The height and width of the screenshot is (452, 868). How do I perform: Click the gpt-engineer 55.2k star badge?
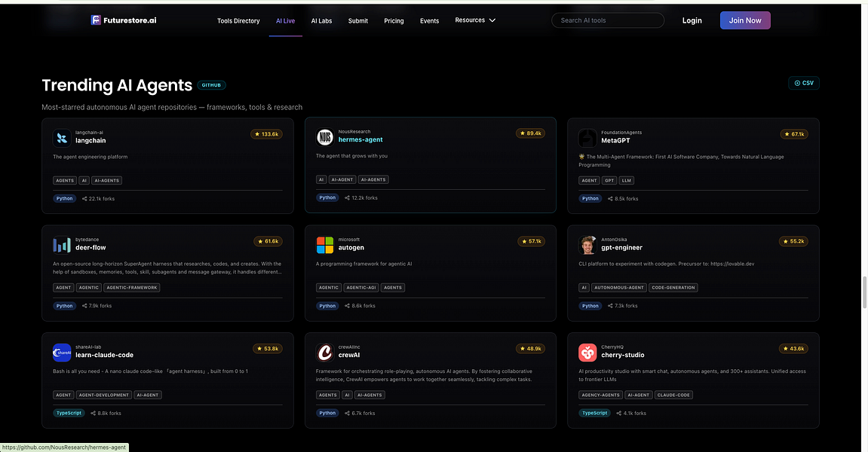point(793,241)
